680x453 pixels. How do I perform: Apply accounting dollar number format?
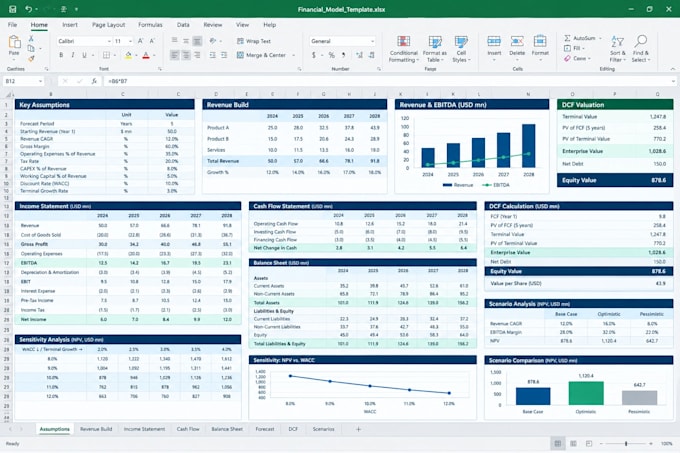pos(314,55)
